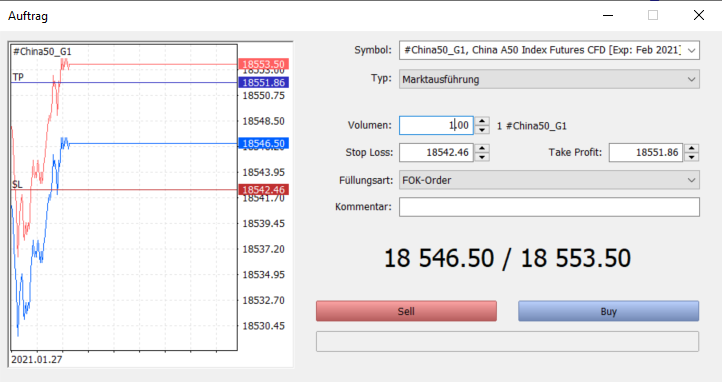Click the 18553.50 ask price label

(x=263, y=64)
